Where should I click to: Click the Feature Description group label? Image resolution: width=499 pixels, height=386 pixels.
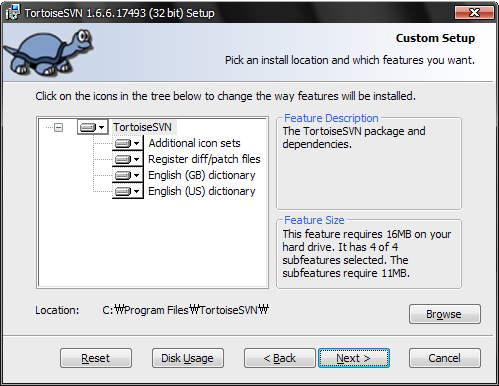point(331,118)
